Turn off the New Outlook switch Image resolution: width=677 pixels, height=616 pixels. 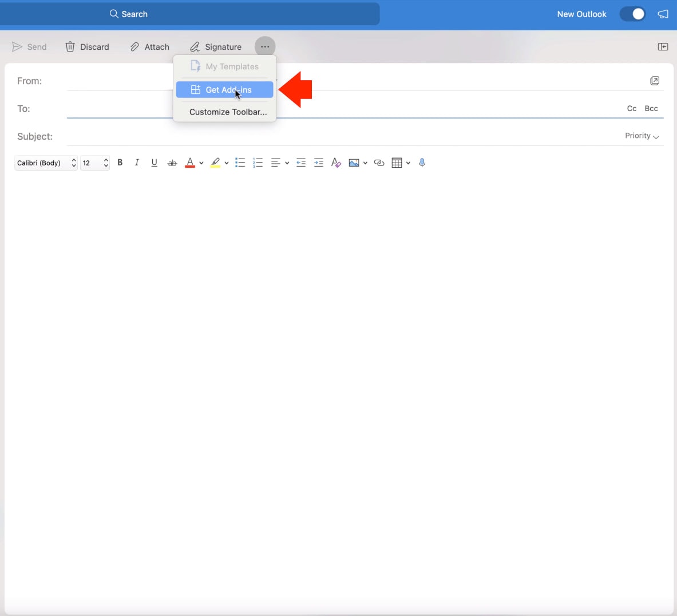[632, 14]
